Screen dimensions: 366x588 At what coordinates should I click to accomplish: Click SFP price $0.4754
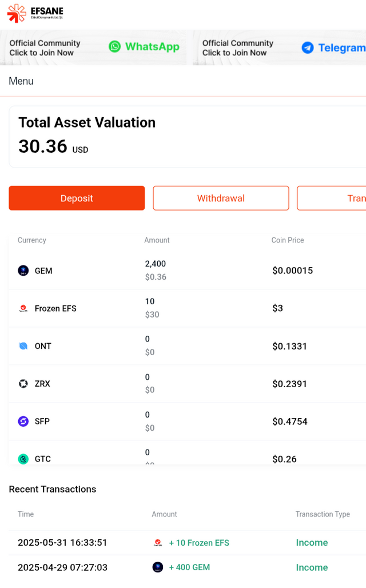(x=290, y=421)
